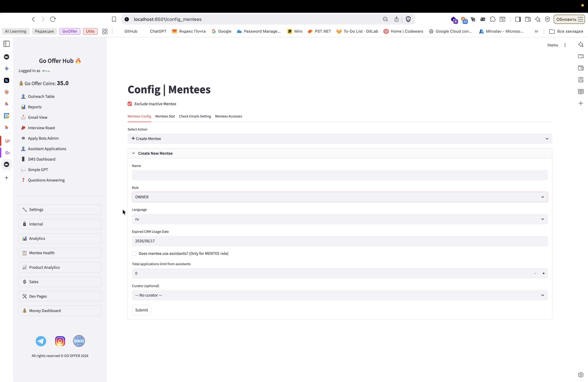Open the Curator dropdown
Viewport: 588px width, 382px height.
[x=340, y=295]
